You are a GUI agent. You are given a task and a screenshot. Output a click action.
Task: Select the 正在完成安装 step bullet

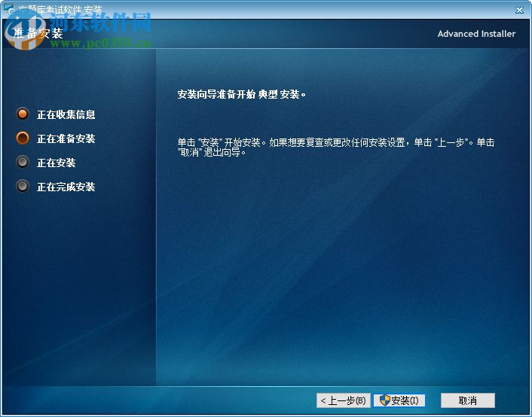point(23,186)
